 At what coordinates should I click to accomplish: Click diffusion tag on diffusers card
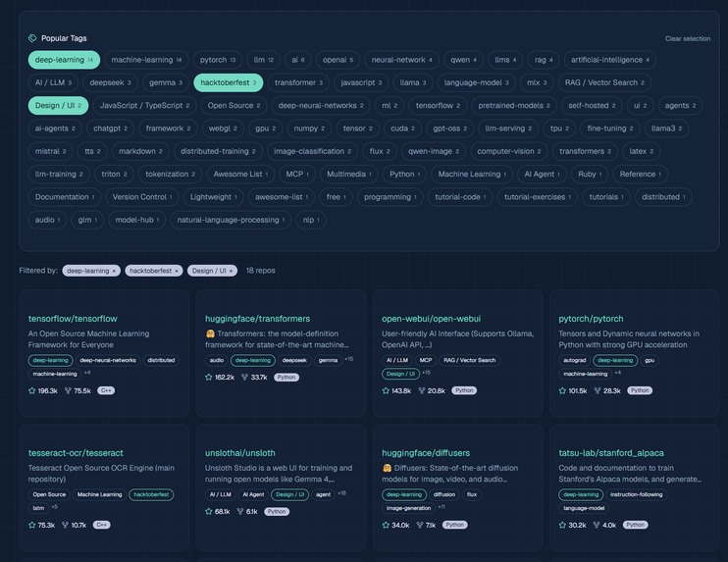coord(443,494)
